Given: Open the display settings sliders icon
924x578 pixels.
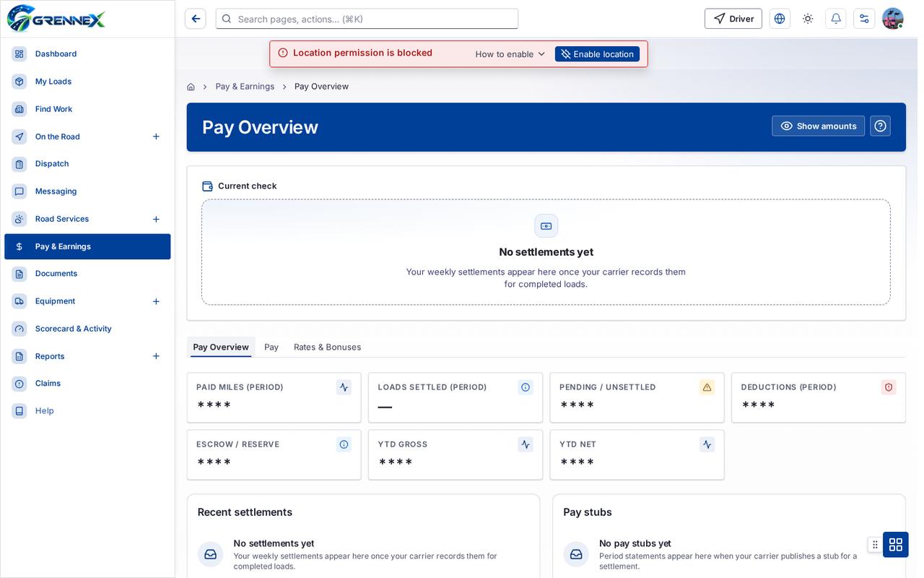Looking at the screenshot, I should [x=864, y=19].
